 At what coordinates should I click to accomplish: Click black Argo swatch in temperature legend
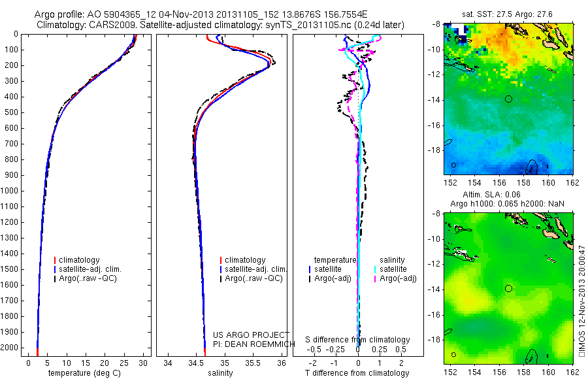[55, 279]
